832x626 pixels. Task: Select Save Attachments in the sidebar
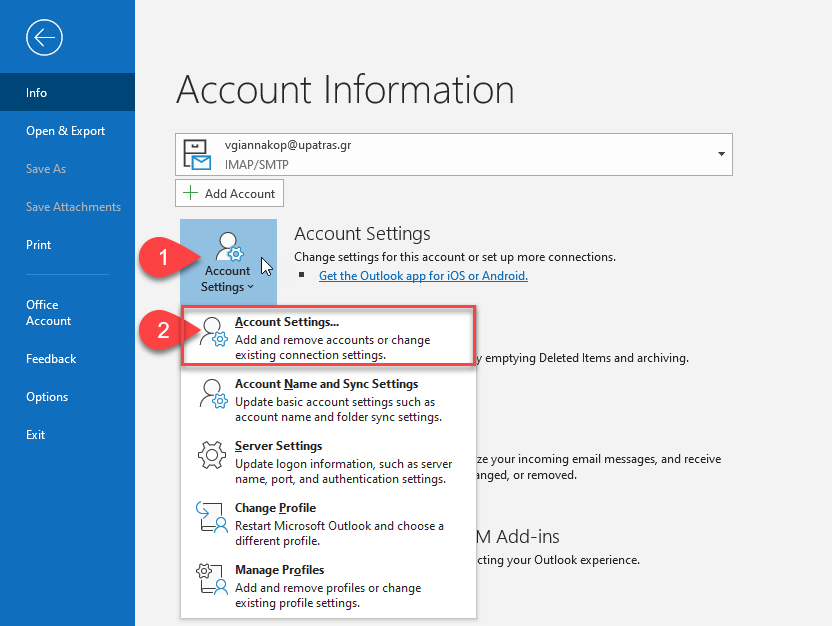click(x=67, y=207)
